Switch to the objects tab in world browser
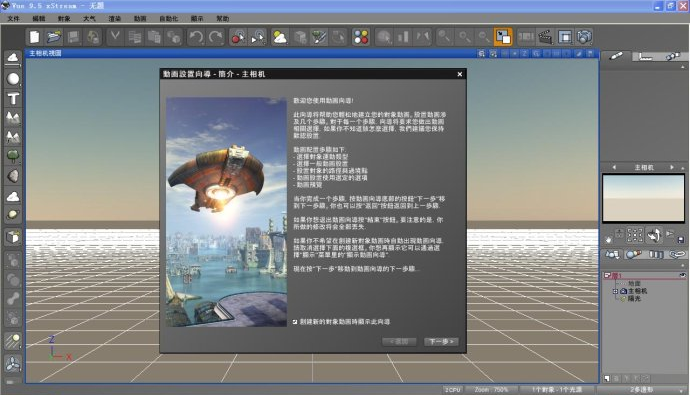 [x=612, y=254]
